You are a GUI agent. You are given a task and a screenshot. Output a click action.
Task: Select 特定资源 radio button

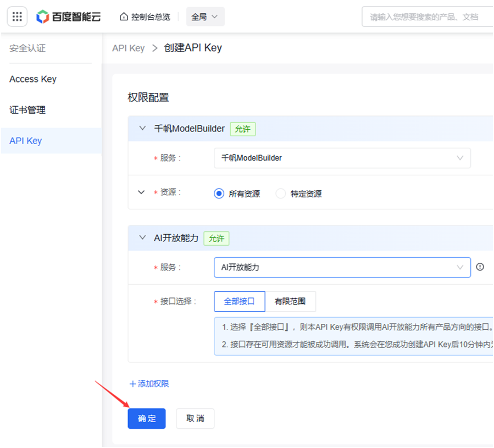pyautogui.click(x=280, y=193)
